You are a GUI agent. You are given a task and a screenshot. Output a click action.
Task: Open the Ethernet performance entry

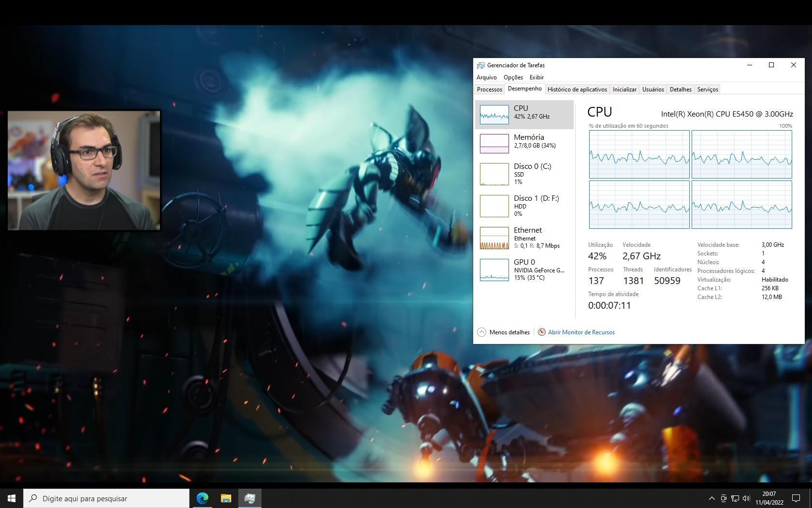coord(524,238)
